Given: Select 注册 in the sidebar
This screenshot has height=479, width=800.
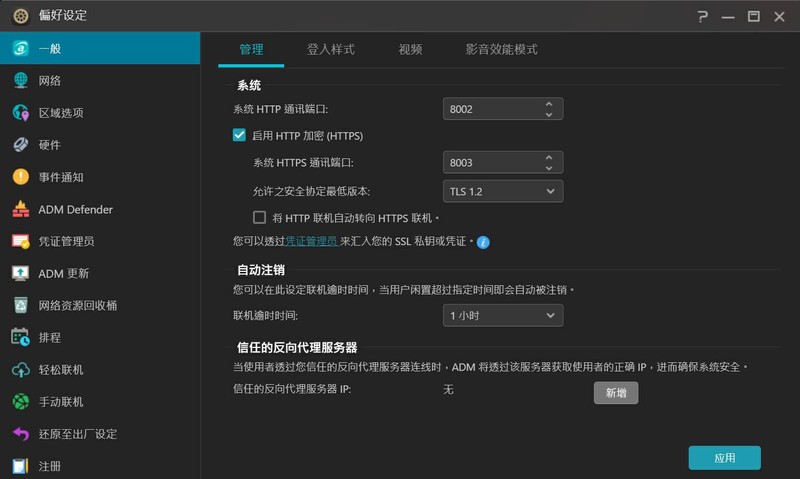Looking at the screenshot, I should pyautogui.click(x=100, y=466).
